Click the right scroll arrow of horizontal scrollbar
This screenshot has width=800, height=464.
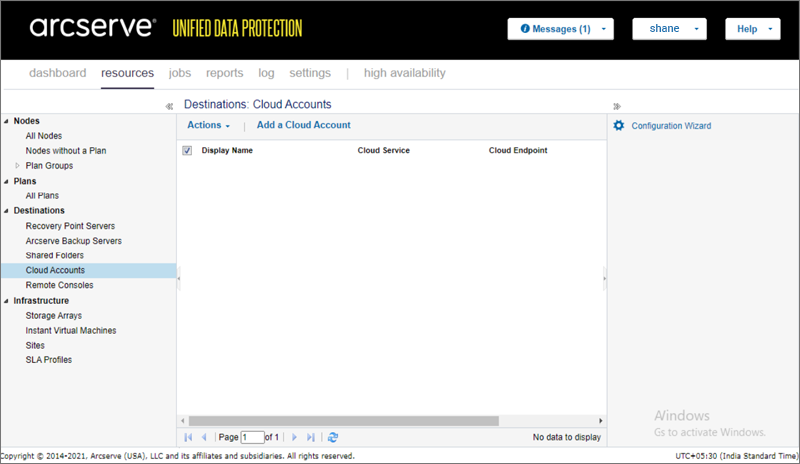(601, 421)
